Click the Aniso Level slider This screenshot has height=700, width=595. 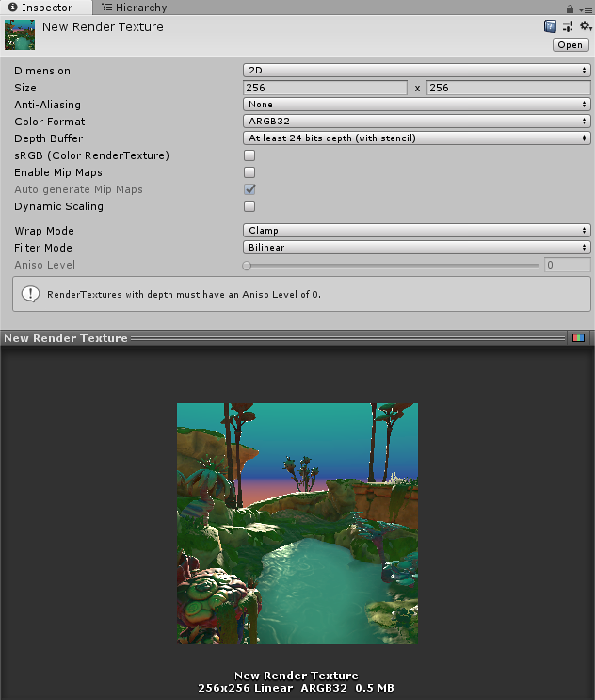pos(392,266)
